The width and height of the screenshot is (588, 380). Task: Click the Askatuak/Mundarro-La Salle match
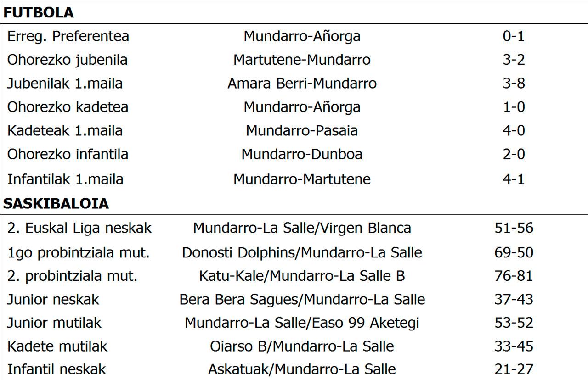[x=302, y=369]
